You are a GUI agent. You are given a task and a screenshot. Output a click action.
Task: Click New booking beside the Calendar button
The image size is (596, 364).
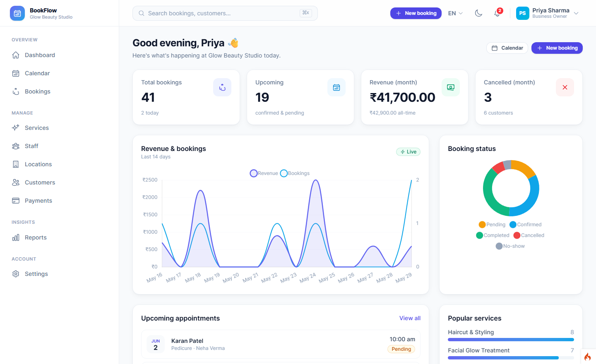click(557, 48)
